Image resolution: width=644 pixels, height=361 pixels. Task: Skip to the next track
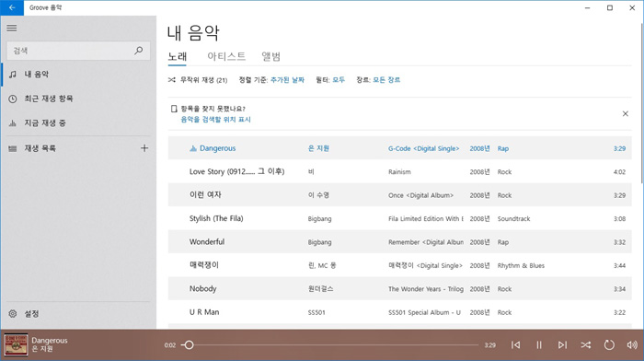tap(562, 345)
